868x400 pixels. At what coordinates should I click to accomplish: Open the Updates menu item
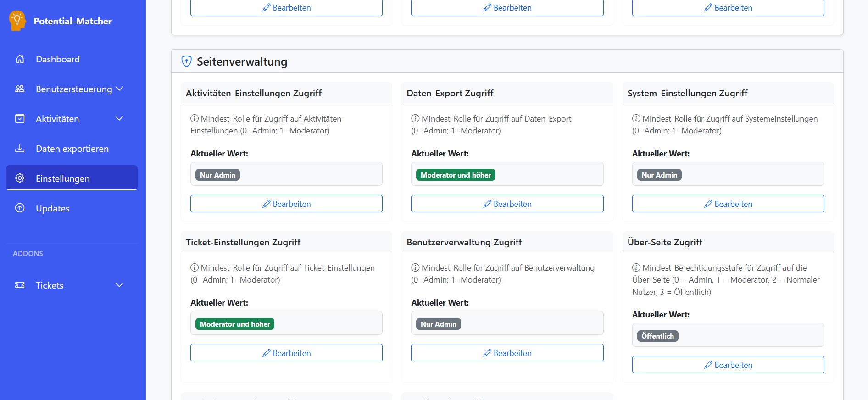tap(53, 208)
